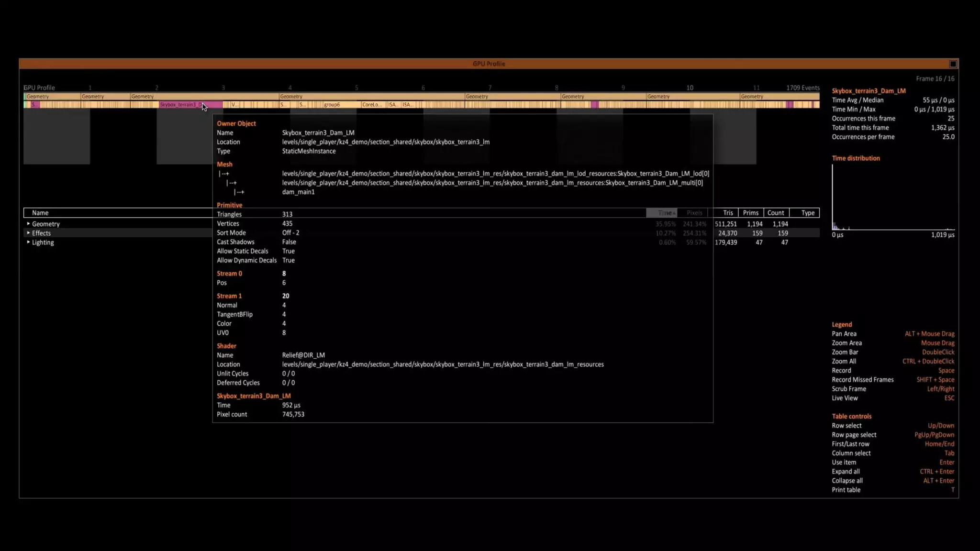Image resolution: width=980 pixels, height=551 pixels.
Task: Select the Effects row label
Action: [41, 233]
